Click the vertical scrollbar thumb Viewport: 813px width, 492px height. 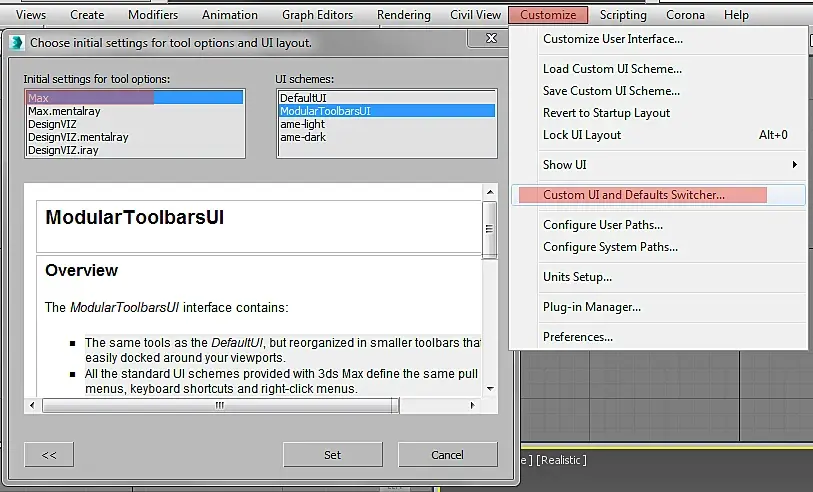click(489, 229)
